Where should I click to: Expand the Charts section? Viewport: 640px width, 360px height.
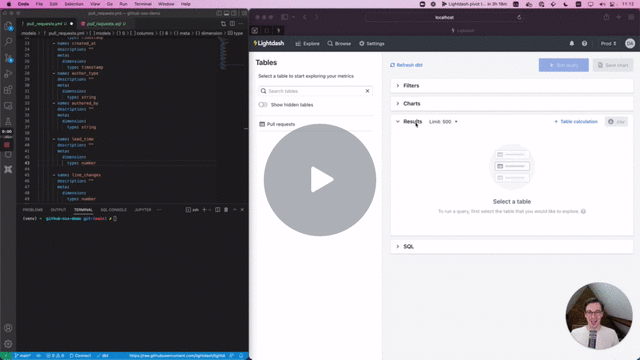(512, 104)
